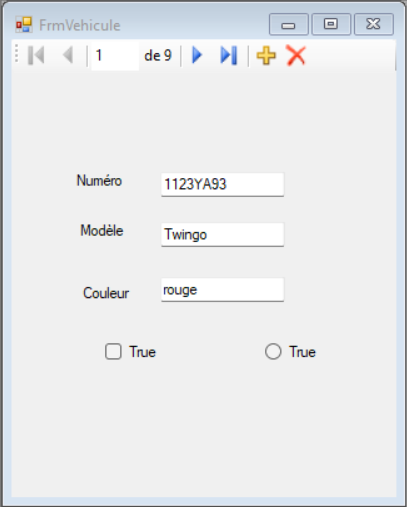This screenshot has height=507, width=407.
Task: Move to the previous record
Action: [68, 55]
